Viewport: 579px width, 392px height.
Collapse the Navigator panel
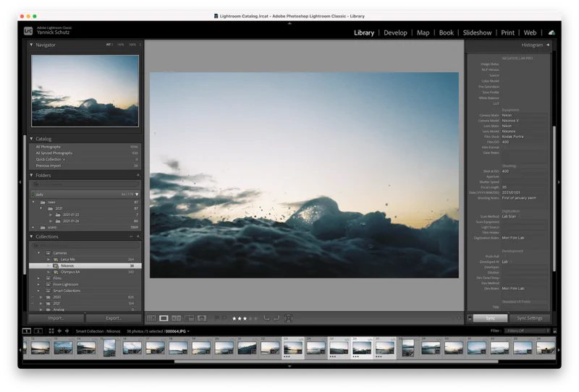pos(32,45)
